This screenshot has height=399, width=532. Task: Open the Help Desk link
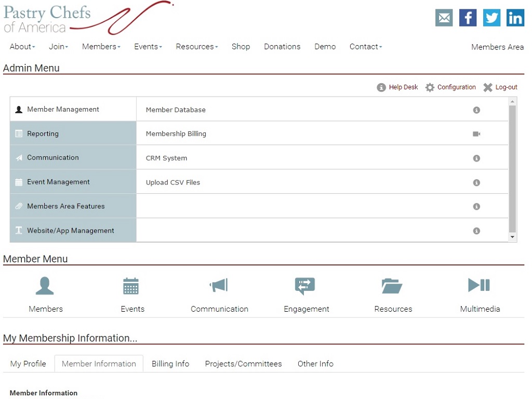pos(397,87)
